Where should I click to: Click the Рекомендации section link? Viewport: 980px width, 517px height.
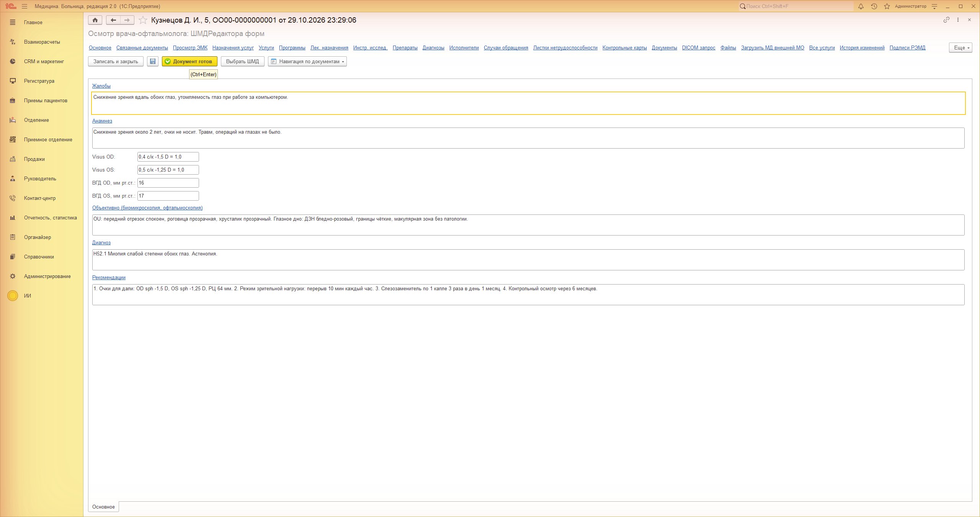click(109, 277)
